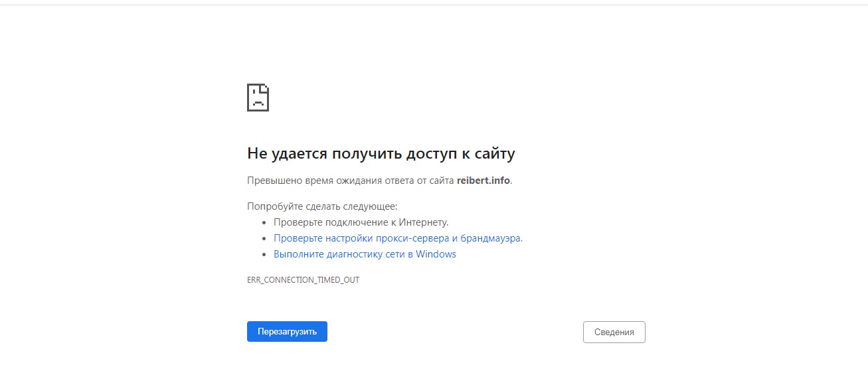Click the Попробуйте сделать следующее line
The width and height of the screenshot is (868, 367).
[322, 206]
